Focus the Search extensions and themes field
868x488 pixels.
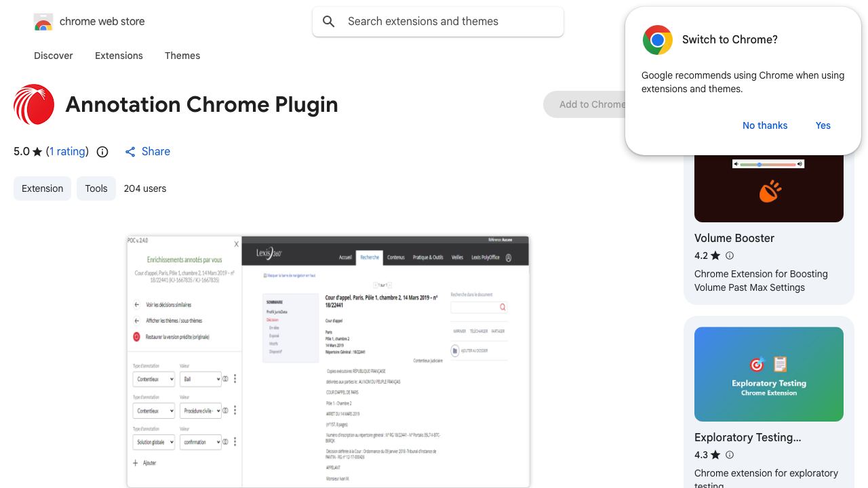click(438, 22)
